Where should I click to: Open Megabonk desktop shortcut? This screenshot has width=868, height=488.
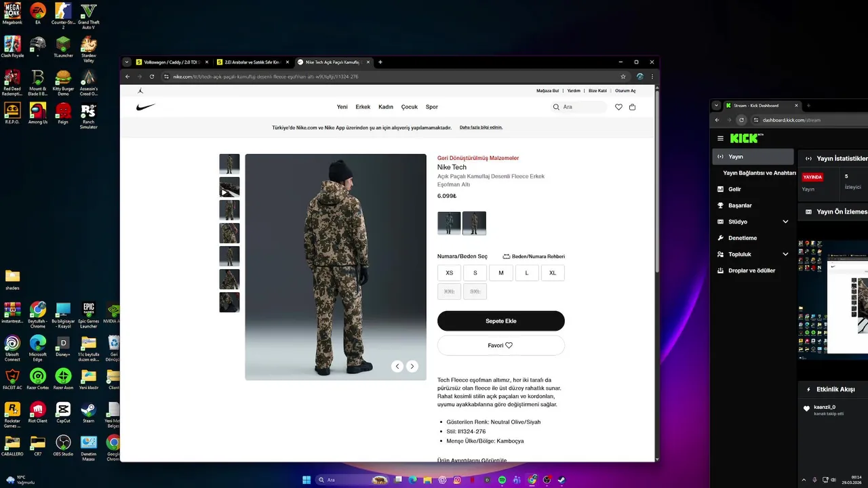click(x=12, y=14)
